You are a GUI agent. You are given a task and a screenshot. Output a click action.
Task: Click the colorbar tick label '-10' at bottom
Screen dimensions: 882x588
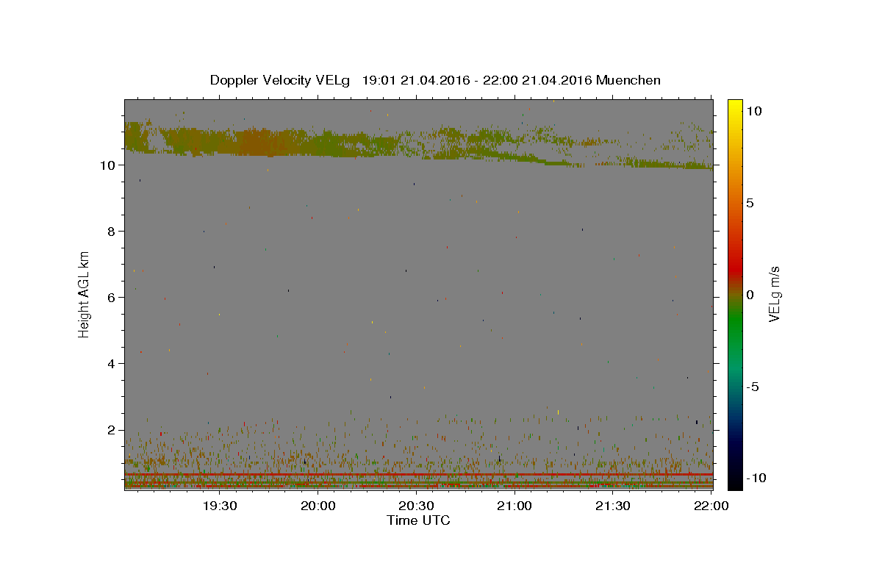(756, 478)
